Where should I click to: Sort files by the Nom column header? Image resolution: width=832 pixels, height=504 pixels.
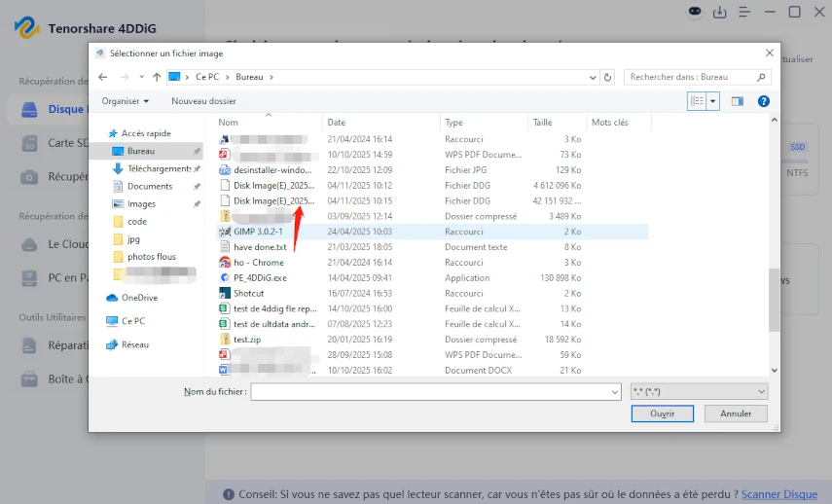click(x=228, y=122)
